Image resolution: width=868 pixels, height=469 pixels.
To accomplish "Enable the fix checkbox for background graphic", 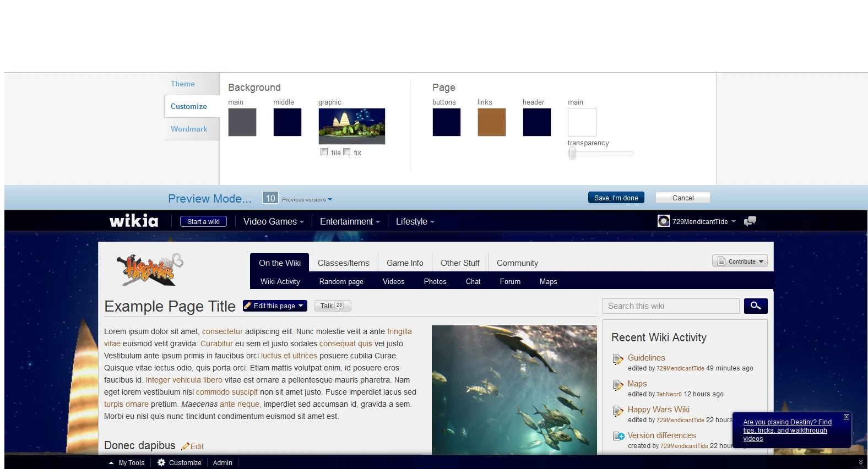I will 347,152.
